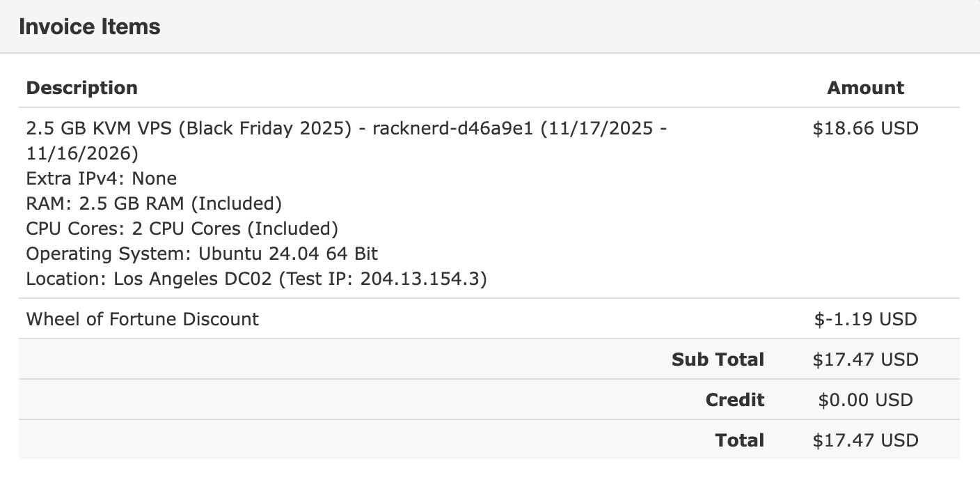980x496 pixels.
Task: Click the Extra IPv4: None line
Action: tap(102, 178)
